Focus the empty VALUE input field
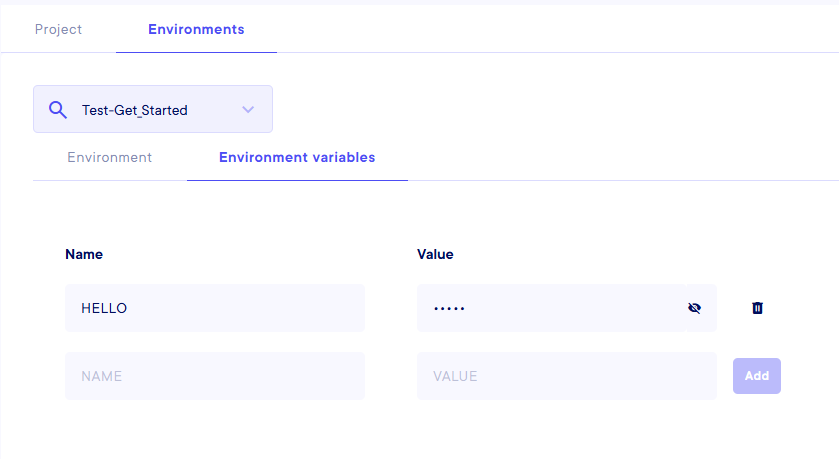 567,376
